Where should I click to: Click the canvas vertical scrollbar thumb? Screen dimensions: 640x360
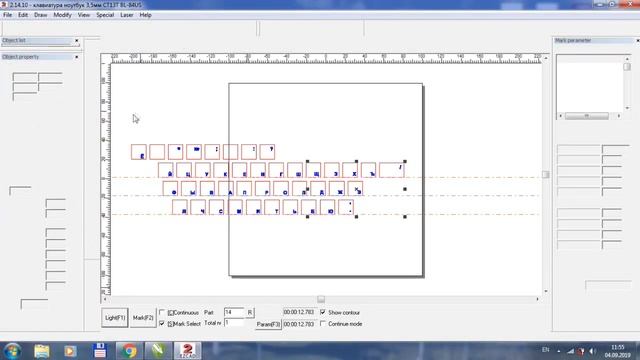click(x=546, y=174)
